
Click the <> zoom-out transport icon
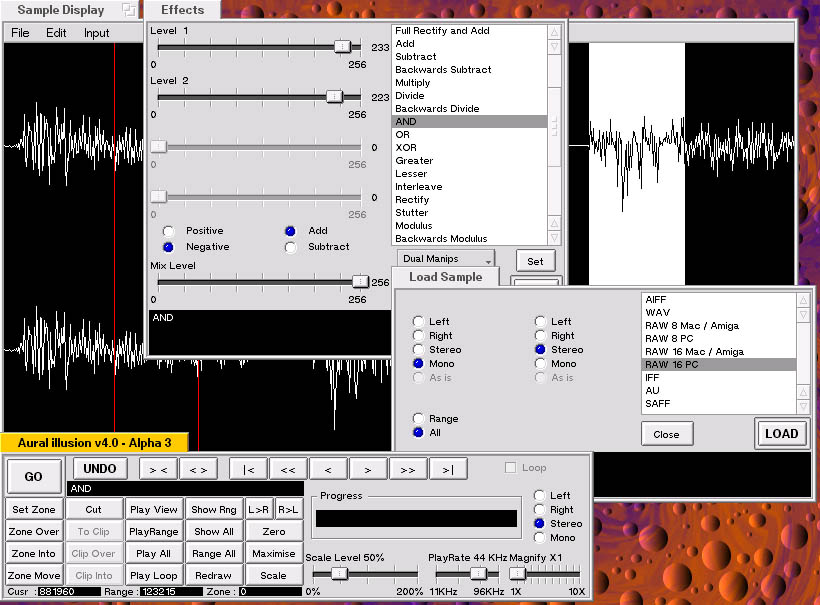pos(198,468)
